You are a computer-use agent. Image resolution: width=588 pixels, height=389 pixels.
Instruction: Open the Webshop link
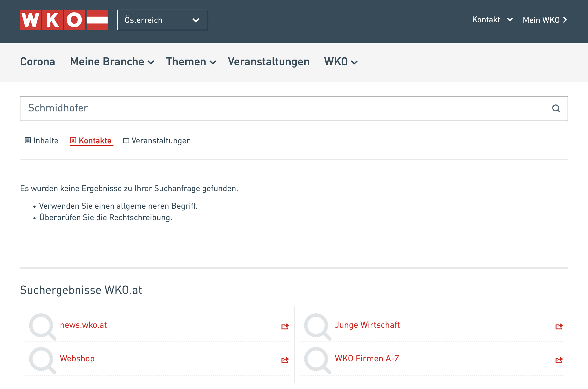77,359
